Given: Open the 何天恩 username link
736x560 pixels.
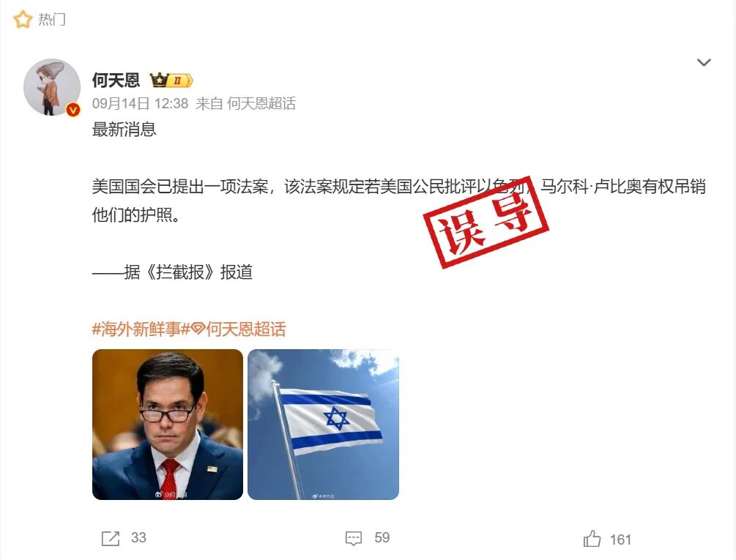Looking at the screenshot, I should click(116, 81).
